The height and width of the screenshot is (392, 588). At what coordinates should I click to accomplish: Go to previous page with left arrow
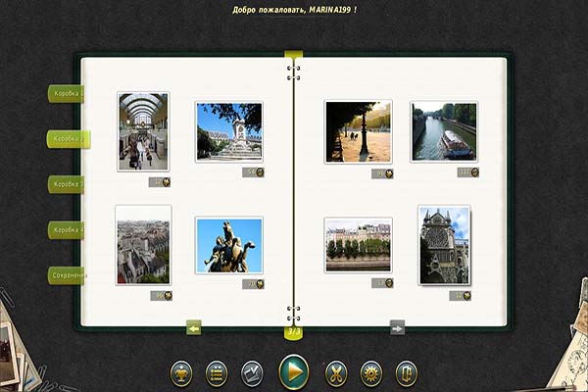[x=194, y=328]
